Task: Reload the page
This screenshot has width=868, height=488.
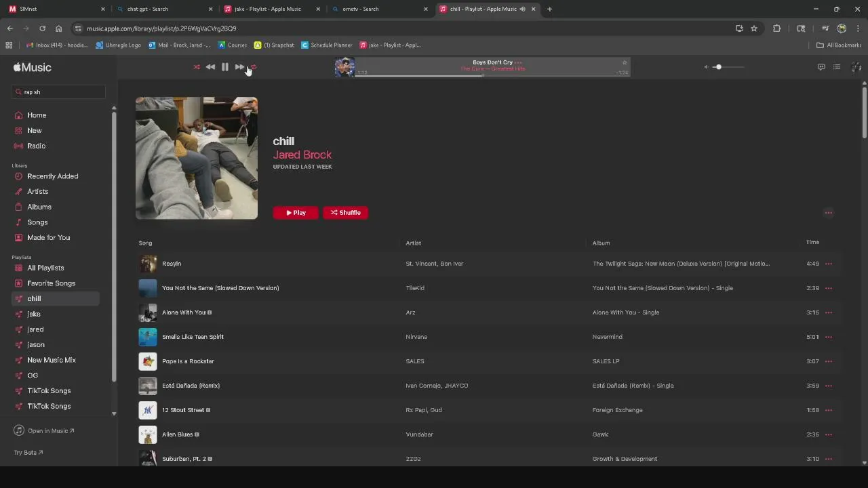Action: 42,28
